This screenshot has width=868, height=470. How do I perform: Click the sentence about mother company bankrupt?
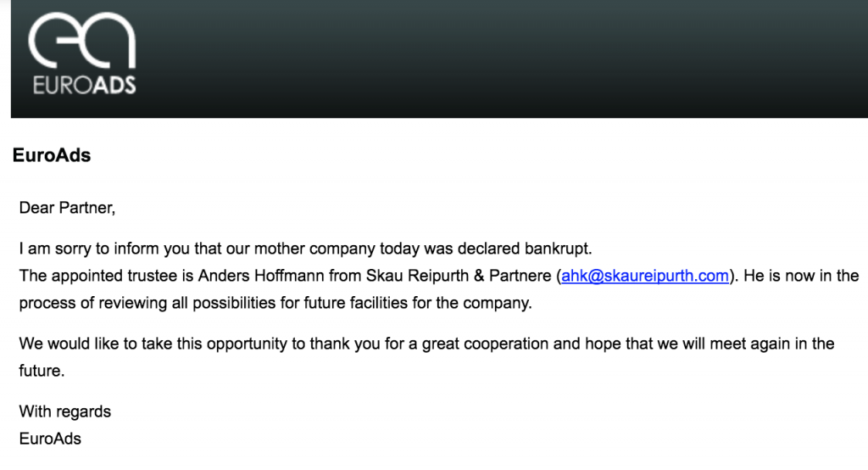(305, 249)
